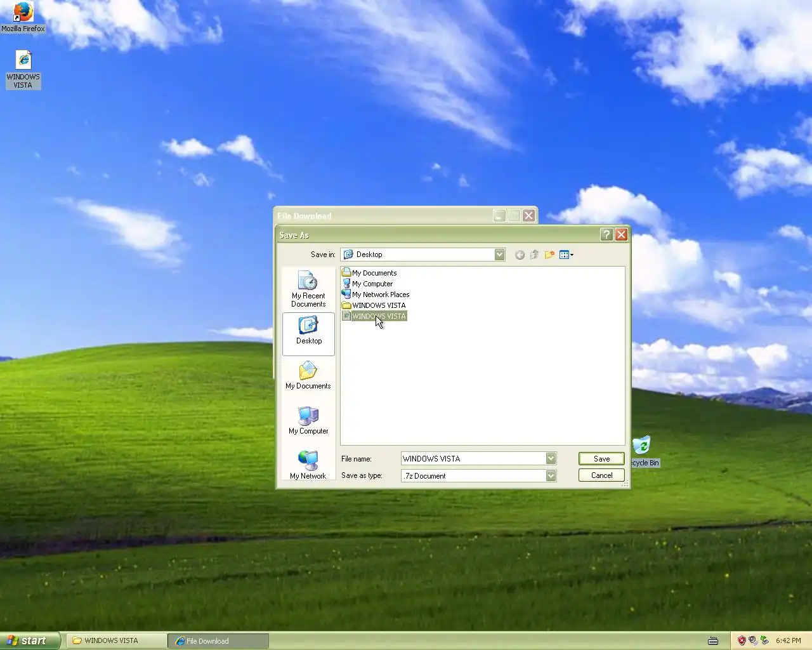Open the View Menu button
This screenshot has width=812, height=650.
point(566,255)
